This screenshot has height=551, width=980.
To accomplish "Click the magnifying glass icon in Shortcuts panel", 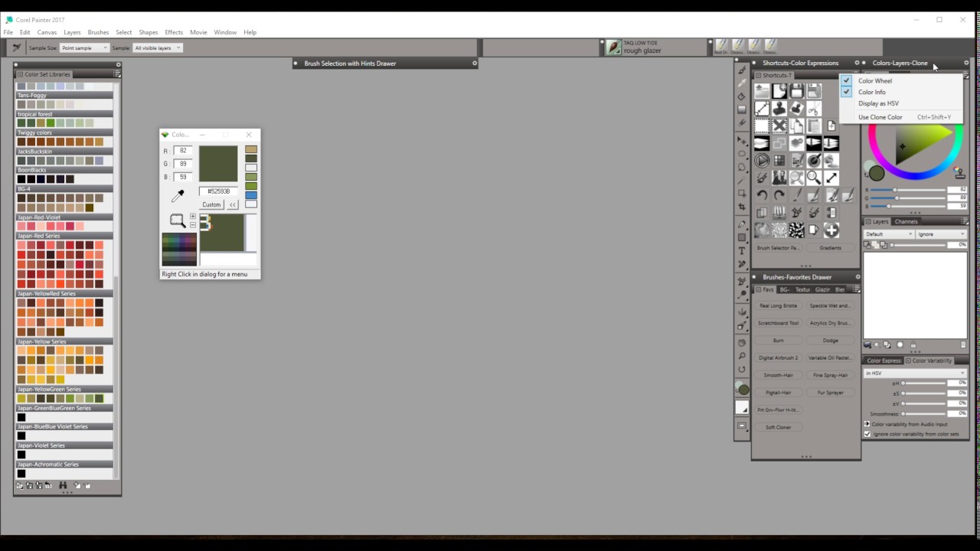I will coord(814,178).
